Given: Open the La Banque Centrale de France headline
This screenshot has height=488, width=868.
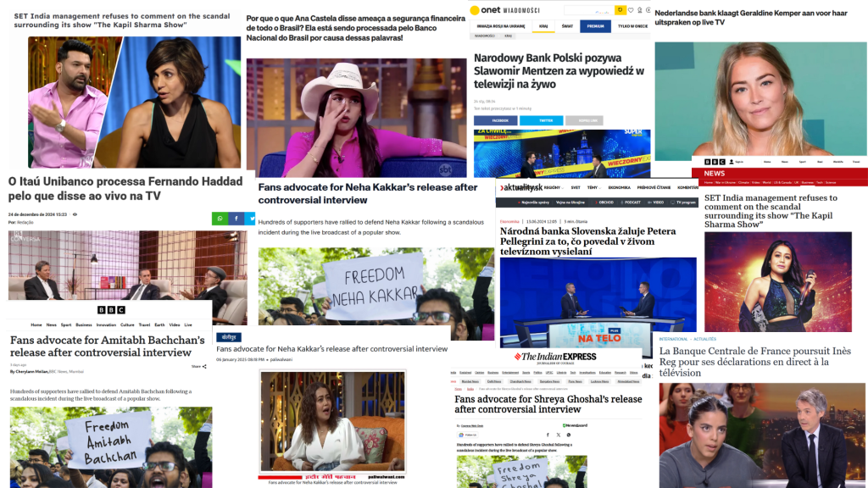Looking at the screenshot, I should click(x=755, y=362).
